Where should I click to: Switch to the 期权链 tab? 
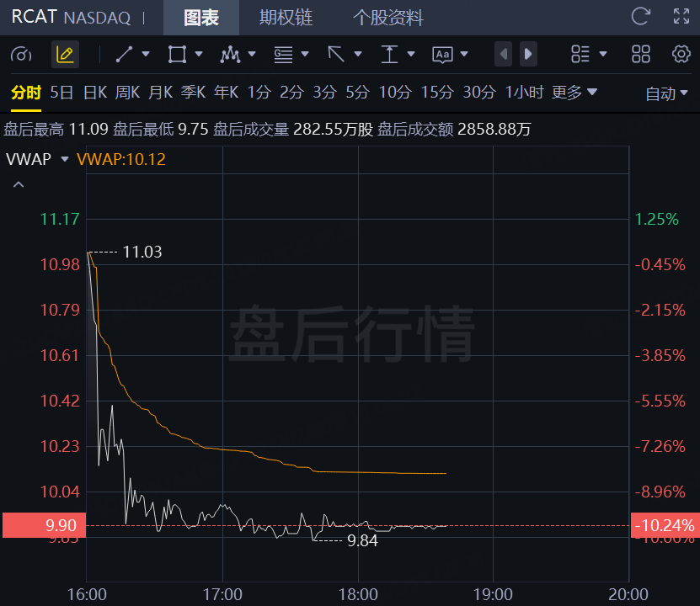[x=286, y=18]
